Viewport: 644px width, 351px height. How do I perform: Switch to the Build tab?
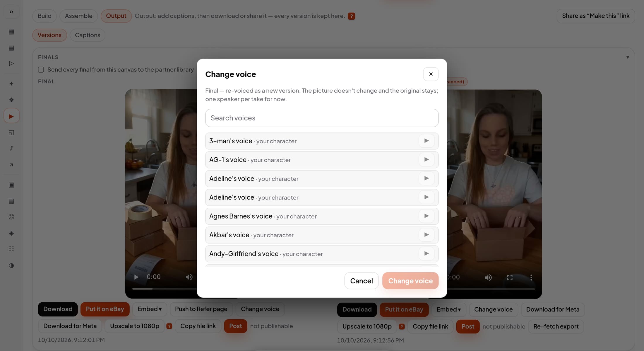coord(44,16)
